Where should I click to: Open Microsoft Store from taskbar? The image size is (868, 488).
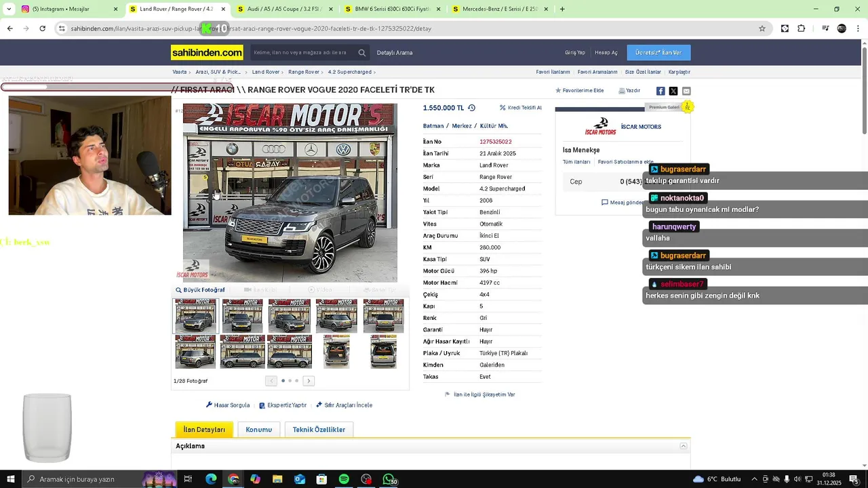[x=322, y=479]
